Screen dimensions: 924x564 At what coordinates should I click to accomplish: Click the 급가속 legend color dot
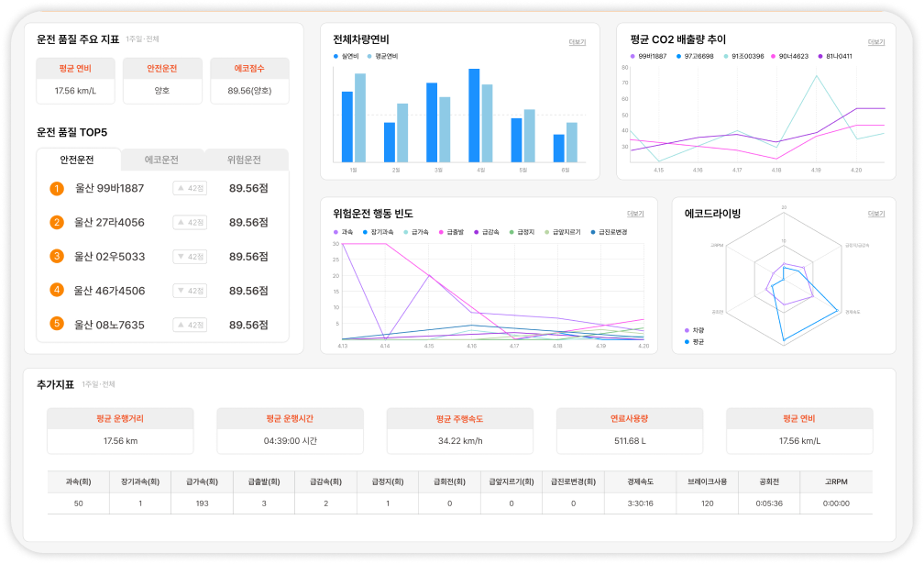pyautogui.click(x=406, y=232)
